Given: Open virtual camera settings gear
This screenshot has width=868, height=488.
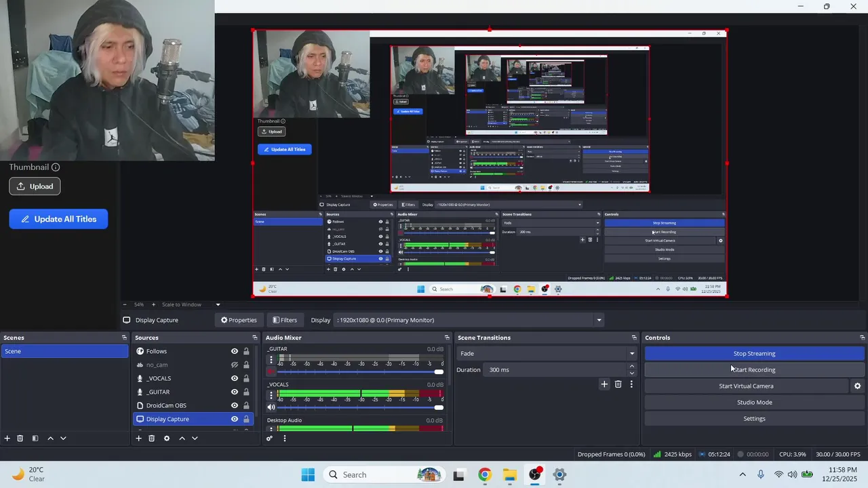Looking at the screenshot, I should pos(857,386).
